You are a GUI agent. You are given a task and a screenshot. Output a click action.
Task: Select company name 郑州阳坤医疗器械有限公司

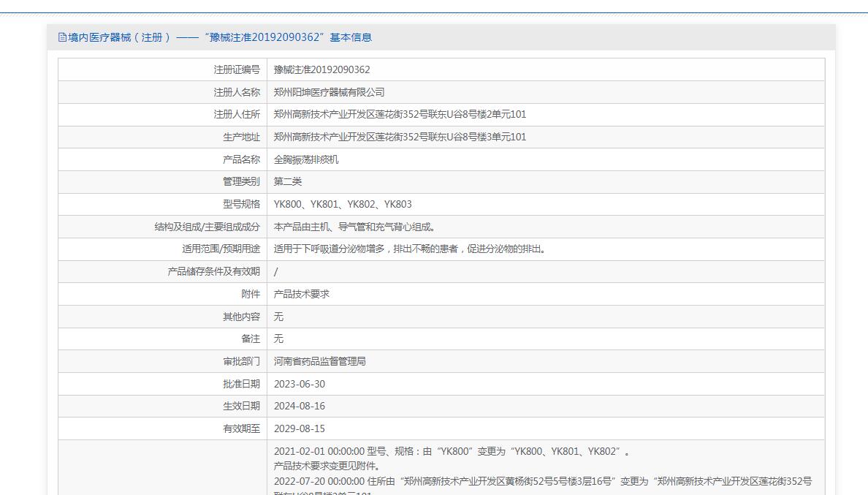[x=329, y=92]
